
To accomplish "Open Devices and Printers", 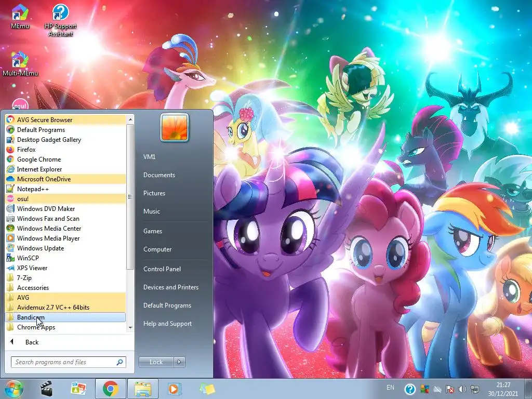I will (170, 287).
